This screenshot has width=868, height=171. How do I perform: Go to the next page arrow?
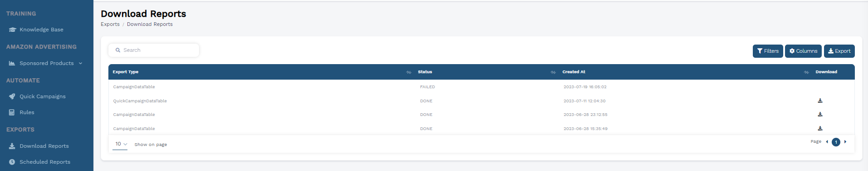845,142
